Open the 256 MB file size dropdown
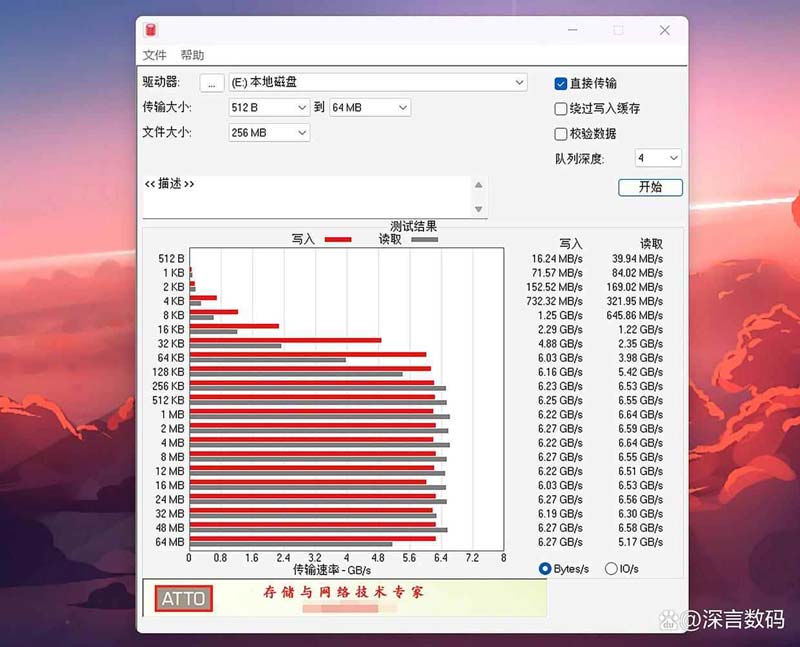Image resolution: width=800 pixels, height=647 pixels. coord(269,133)
